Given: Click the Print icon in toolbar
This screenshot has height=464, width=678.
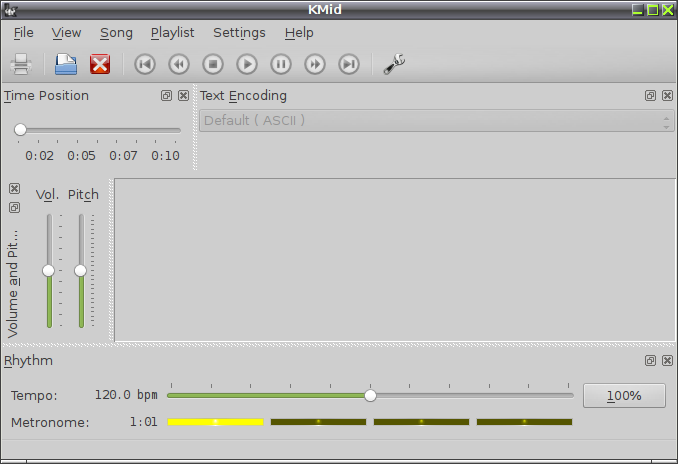Looking at the screenshot, I should 21,64.
